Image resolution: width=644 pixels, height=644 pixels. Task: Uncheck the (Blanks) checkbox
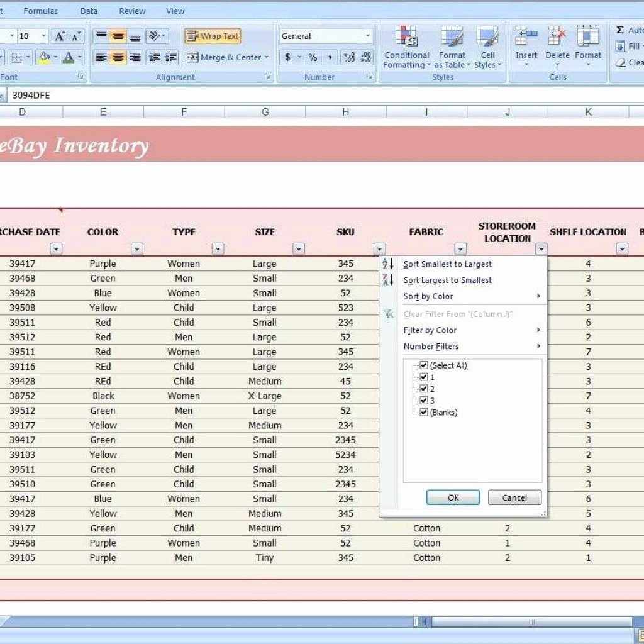click(x=424, y=412)
